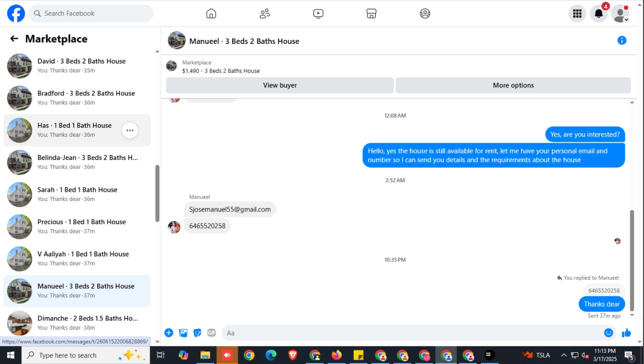644x364 pixels.
Task: Open the Friends icon in top navigation
Action: click(x=264, y=14)
